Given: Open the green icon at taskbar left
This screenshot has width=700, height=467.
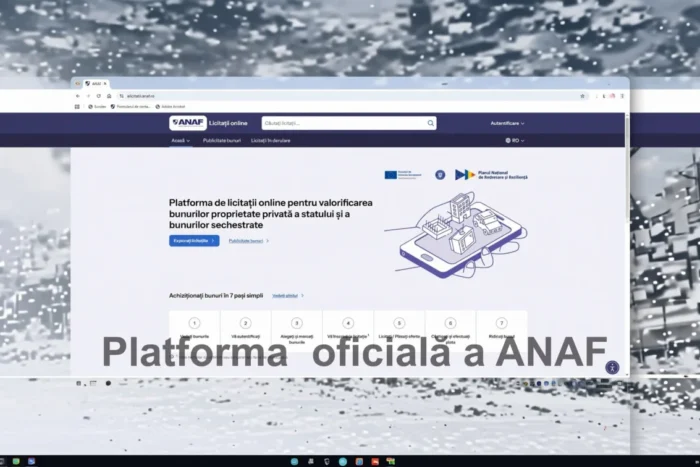Looking at the screenshot, I should click(16, 461).
